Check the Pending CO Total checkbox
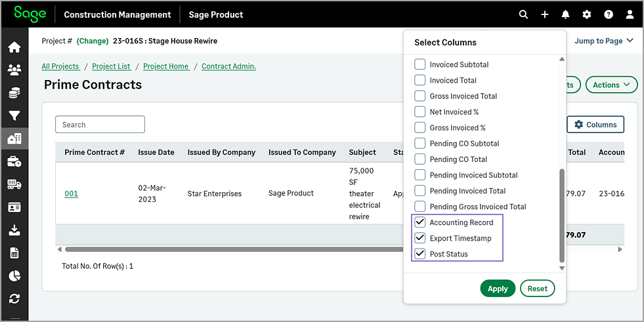Image resolution: width=644 pixels, height=322 pixels. tap(419, 159)
